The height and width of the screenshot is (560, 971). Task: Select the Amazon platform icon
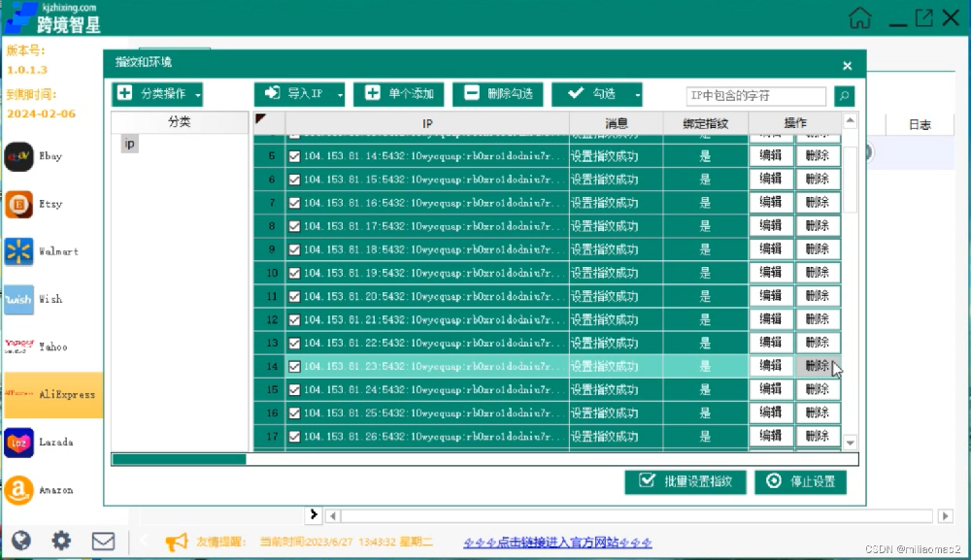[19, 490]
